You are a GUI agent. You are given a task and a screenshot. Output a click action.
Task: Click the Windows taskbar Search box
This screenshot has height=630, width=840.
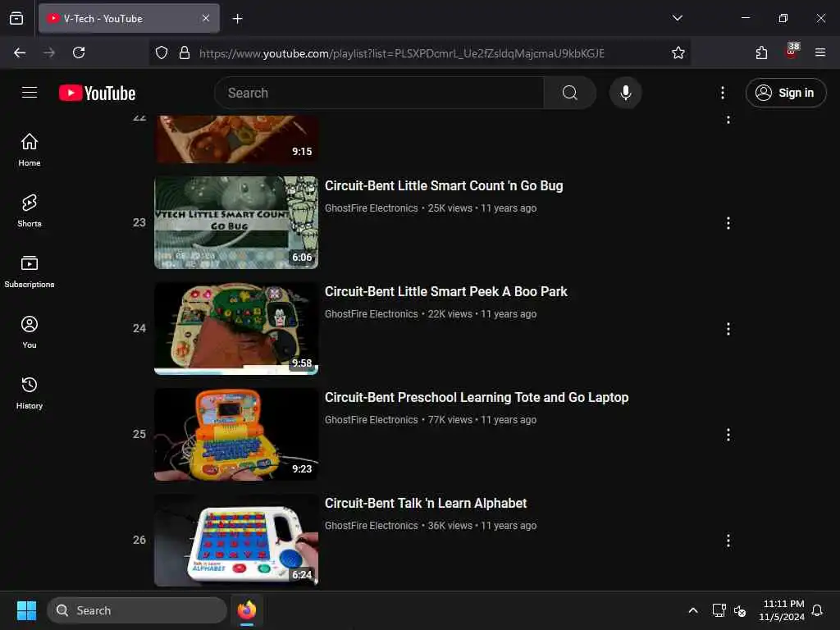pos(137,610)
